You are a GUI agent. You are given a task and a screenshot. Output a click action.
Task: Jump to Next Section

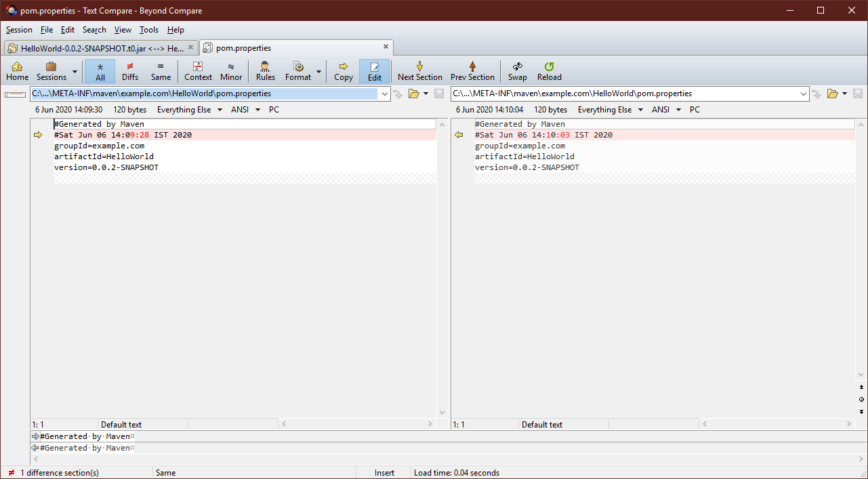(420, 71)
